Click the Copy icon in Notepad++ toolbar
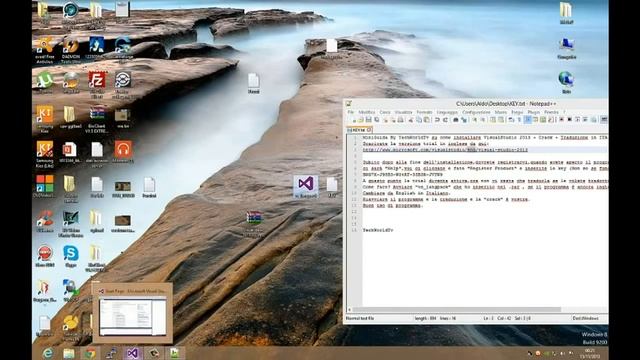 pyautogui.click(x=419, y=120)
